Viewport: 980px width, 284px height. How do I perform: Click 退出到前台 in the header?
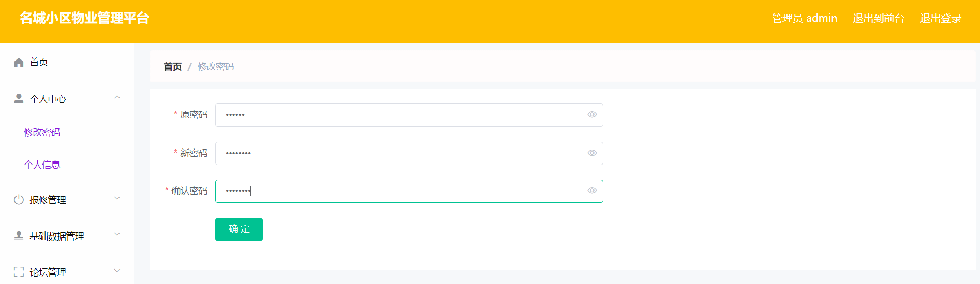click(879, 18)
